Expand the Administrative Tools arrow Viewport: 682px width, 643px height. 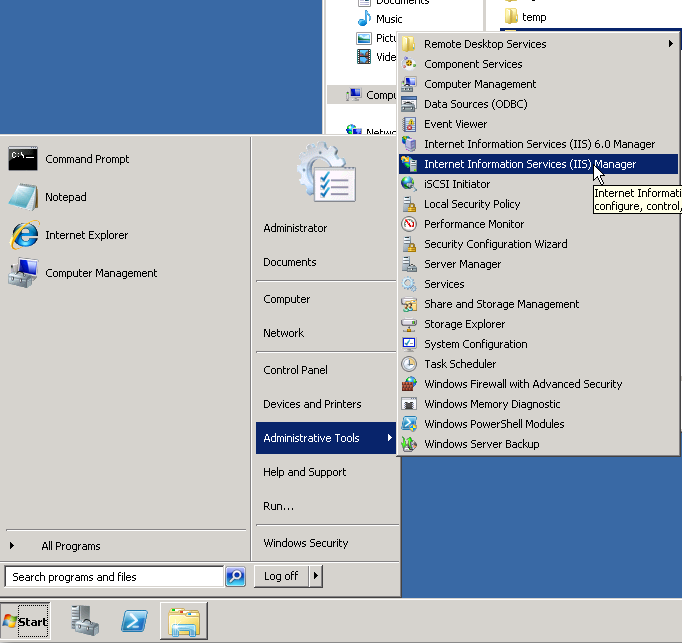click(x=390, y=438)
